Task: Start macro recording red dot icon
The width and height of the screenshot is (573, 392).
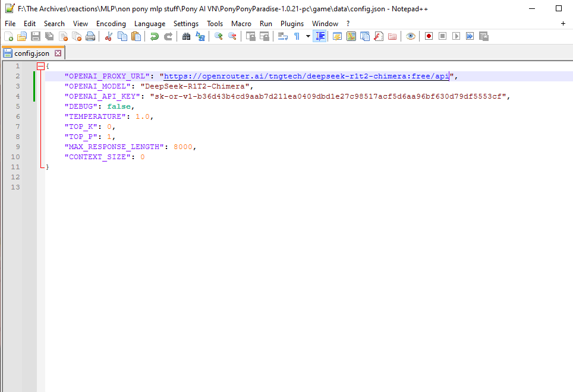Action: (x=429, y=36)
